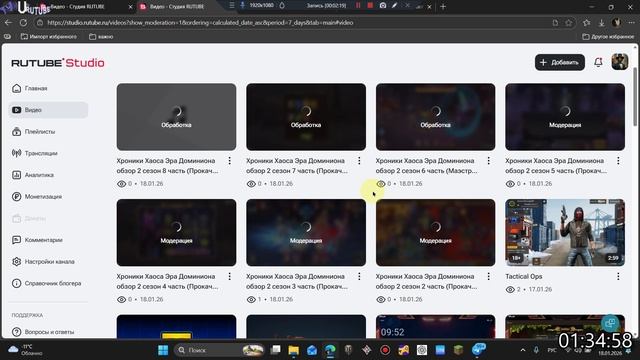Open File Explorer from the taskbar

(293, 350)
